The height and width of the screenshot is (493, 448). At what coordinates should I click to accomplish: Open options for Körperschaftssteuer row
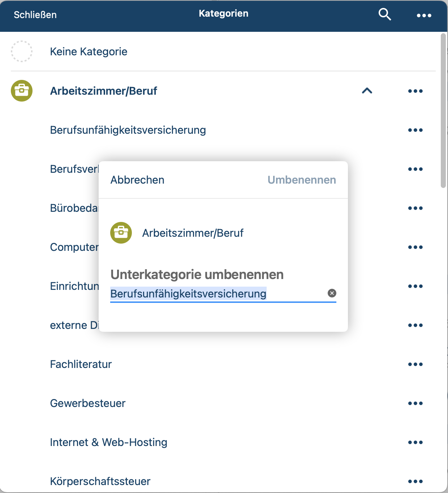coord(415,481)
